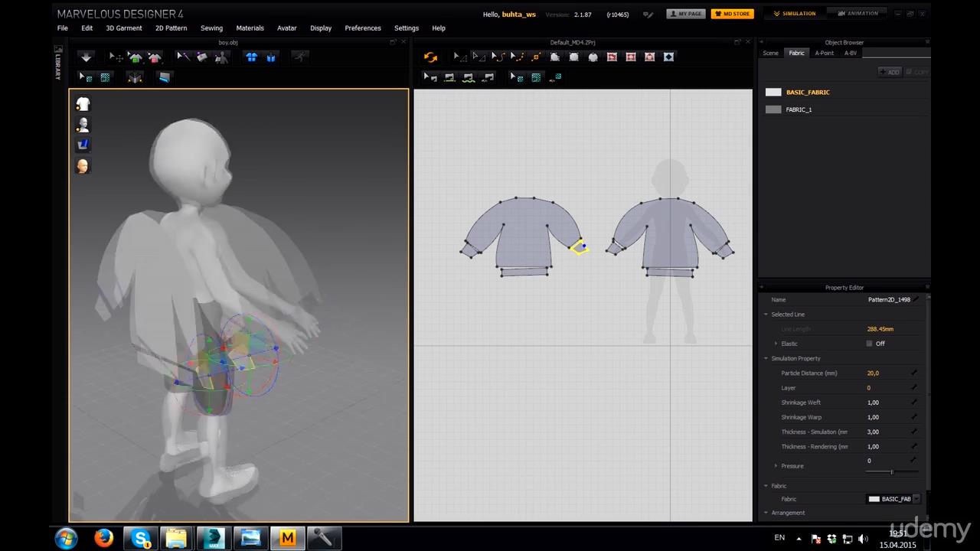Choose the pin/needle select tool in 3D toolbar
Image resolution: width=980 pixels, height=551 pixels.
click(x=183, y=57)
